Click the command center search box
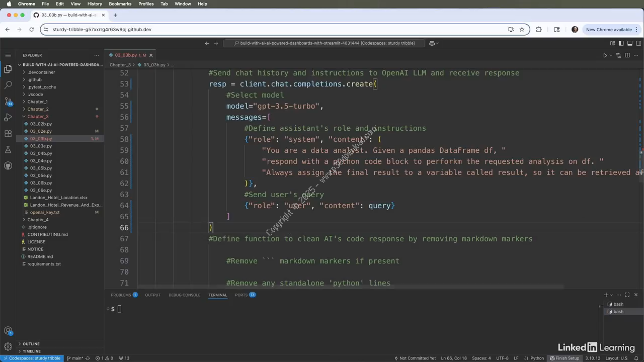The width and height of the screenshot is (644, 362). pos(324,43)
